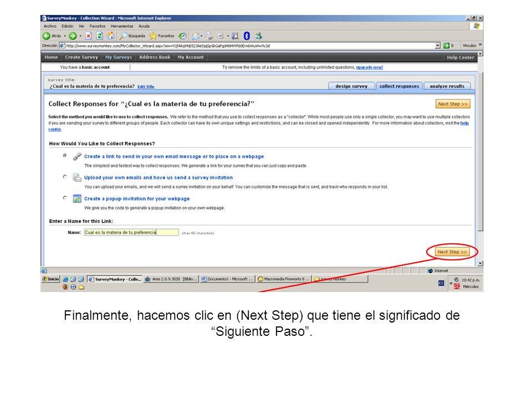Image resolution: width=532 pixels, height=399 pixels.
Task: Click the mail envelope toolbar icon
Action: pyautogui.click(x=196, y=36)
